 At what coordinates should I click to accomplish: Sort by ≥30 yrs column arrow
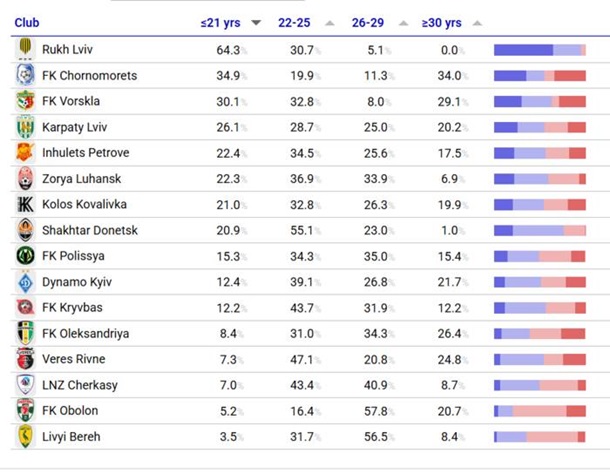(476, 23)
